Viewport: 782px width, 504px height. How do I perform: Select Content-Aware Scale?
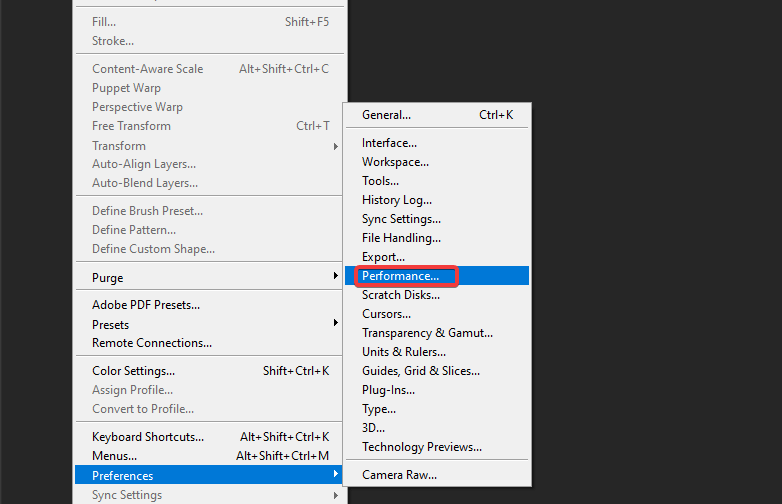[209, 69]
